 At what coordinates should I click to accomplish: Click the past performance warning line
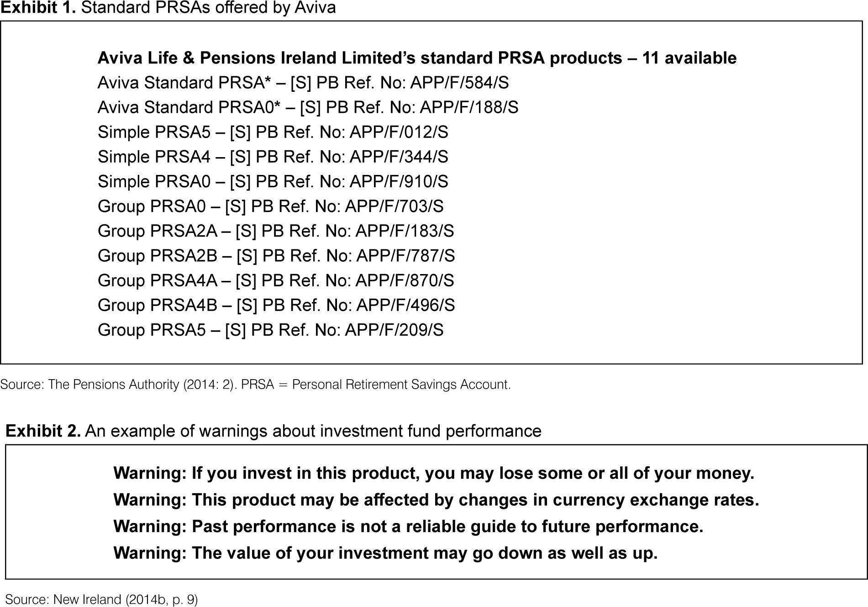pos(408,526)
